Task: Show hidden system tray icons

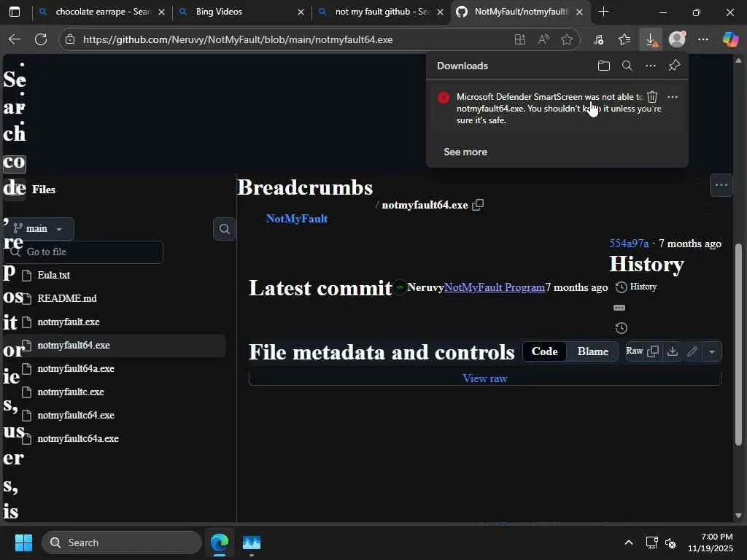Action: [x=628, y=542]
